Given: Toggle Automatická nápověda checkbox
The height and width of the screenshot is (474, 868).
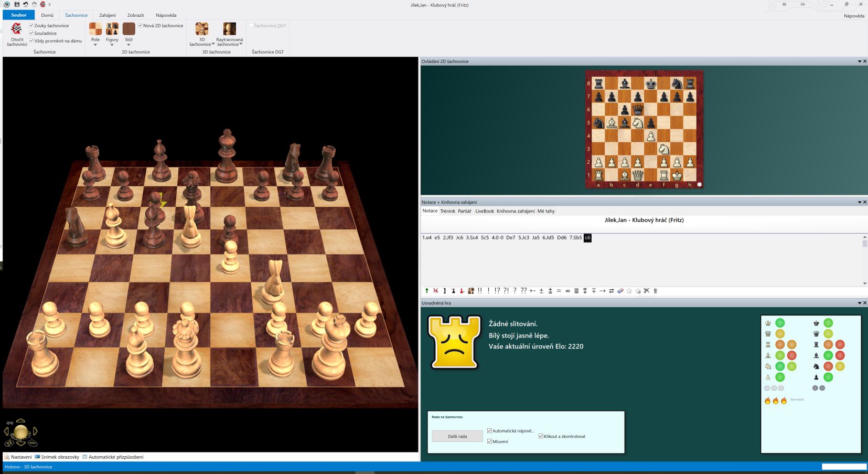Looking at the screenshot, I should (490, 430).
